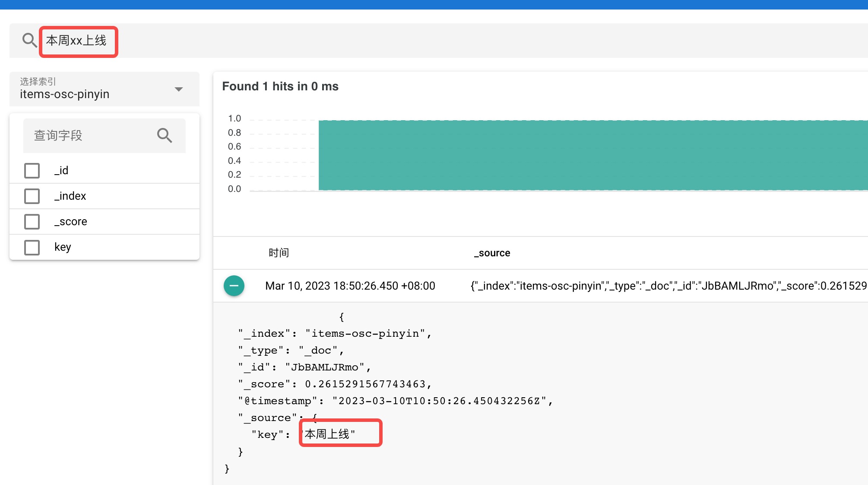The width and height of the screenshot is (868, 485).
Task: Click the search magnifier icon in the top bar
Action: pyautogui.click(x=29, y=40)
